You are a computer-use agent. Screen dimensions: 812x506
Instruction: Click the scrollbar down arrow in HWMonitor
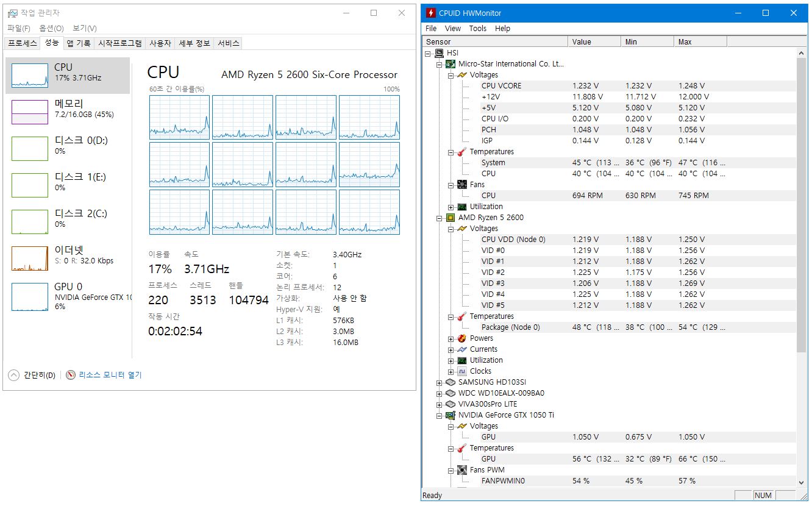click(802, 482)
